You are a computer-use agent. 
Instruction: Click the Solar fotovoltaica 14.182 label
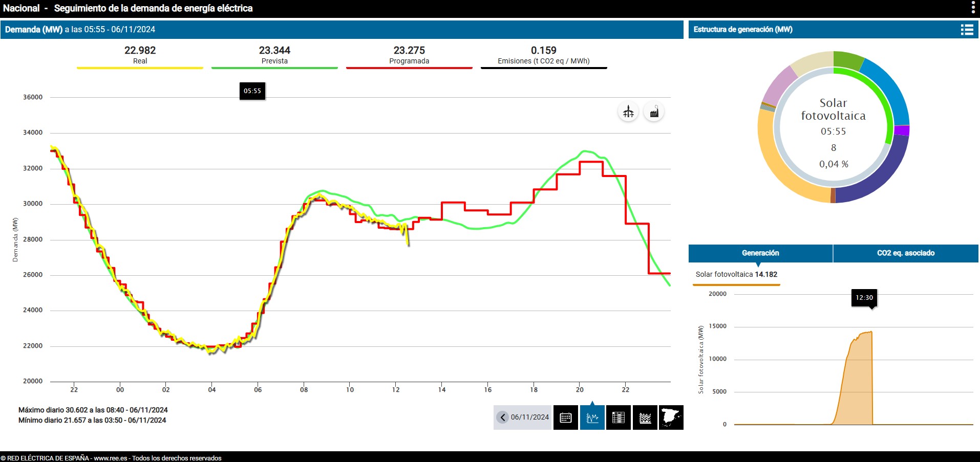tap(736, 274)
